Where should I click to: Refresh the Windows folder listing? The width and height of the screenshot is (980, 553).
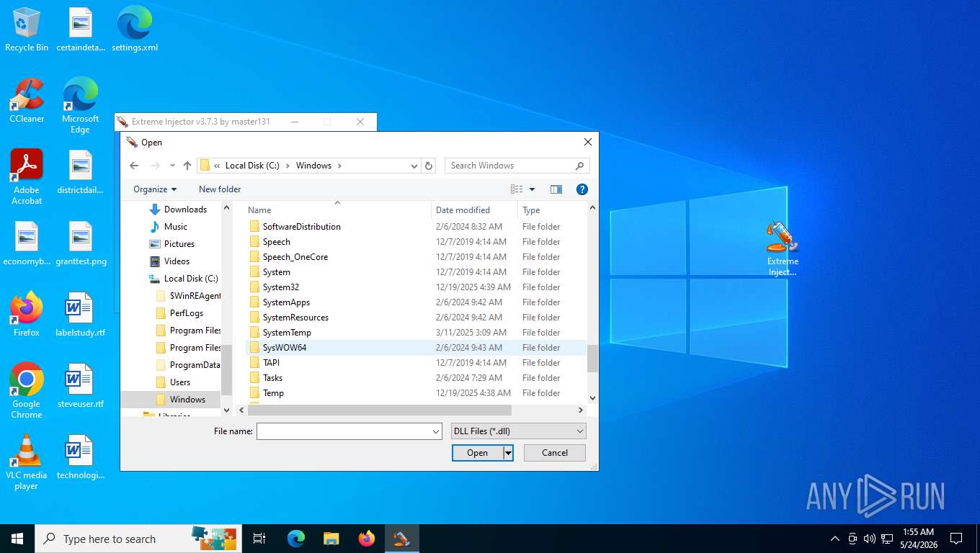coord(429,166)
